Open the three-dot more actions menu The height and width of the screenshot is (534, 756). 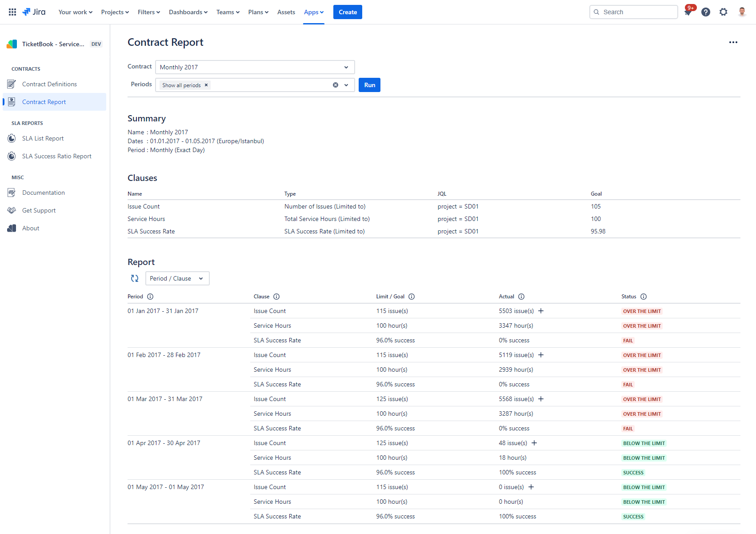tap(733, 42)
